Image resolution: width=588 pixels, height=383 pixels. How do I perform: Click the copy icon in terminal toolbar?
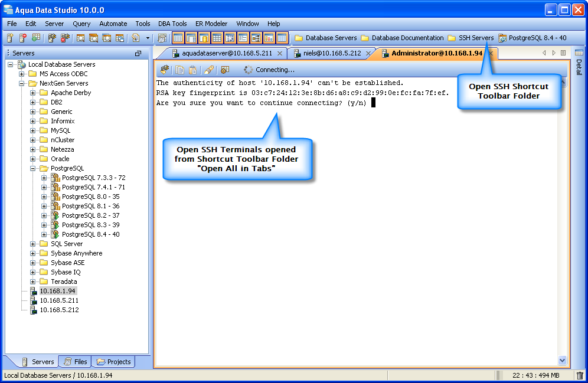[x=180, y=70]
